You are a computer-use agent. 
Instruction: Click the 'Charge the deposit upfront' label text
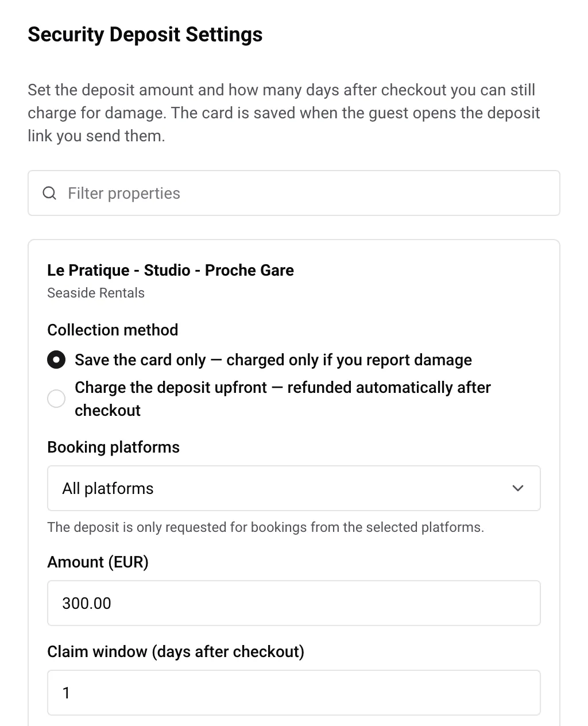tap(283, 399)
